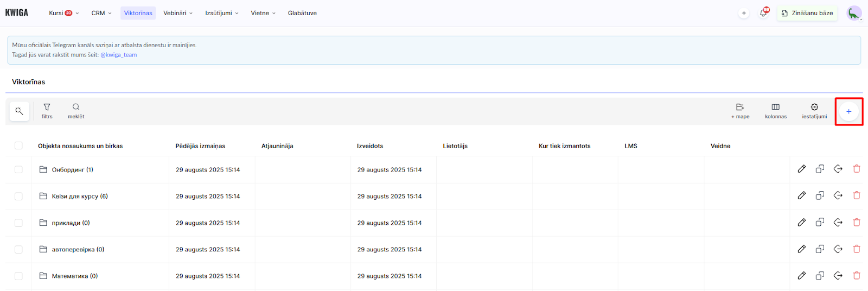Click the magic wand icon in toolbar

[19, 111]
